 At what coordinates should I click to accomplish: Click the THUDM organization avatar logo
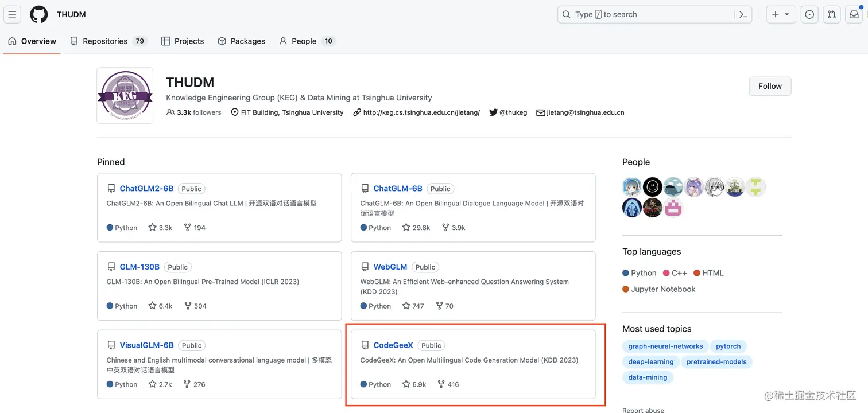[125, 96]
